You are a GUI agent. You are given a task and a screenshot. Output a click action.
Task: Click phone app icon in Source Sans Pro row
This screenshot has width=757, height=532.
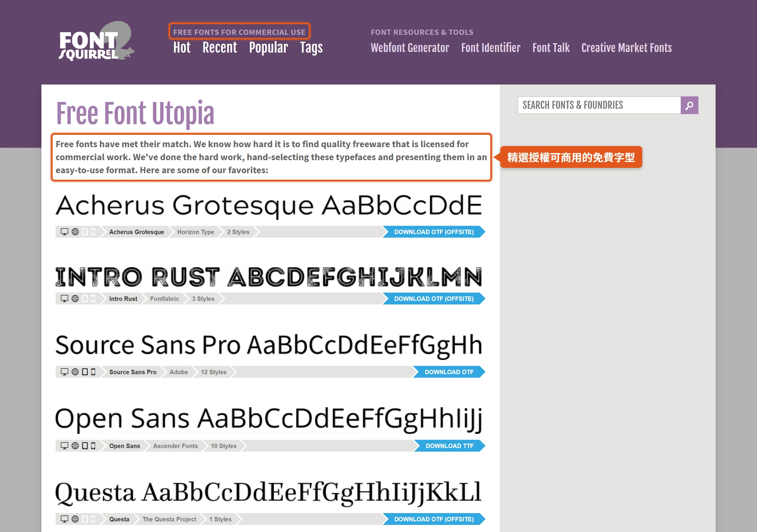pyautogui.click(x=93, y=372)
